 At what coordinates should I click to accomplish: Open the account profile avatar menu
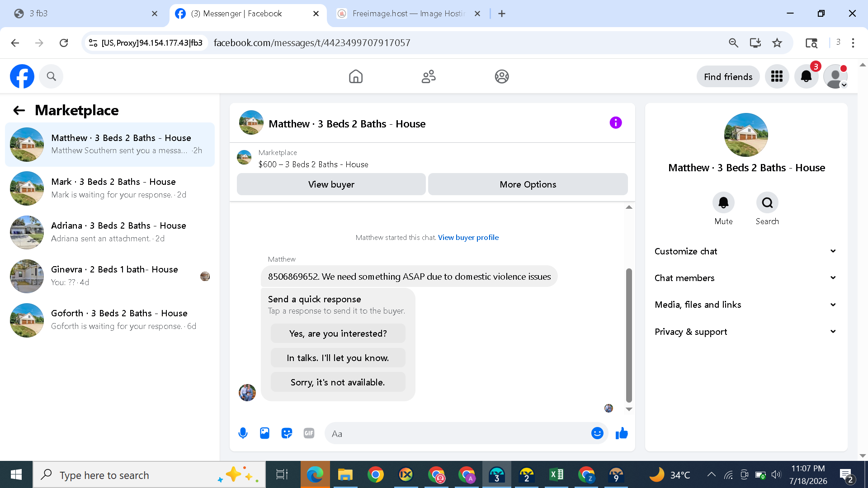[835, 76]
